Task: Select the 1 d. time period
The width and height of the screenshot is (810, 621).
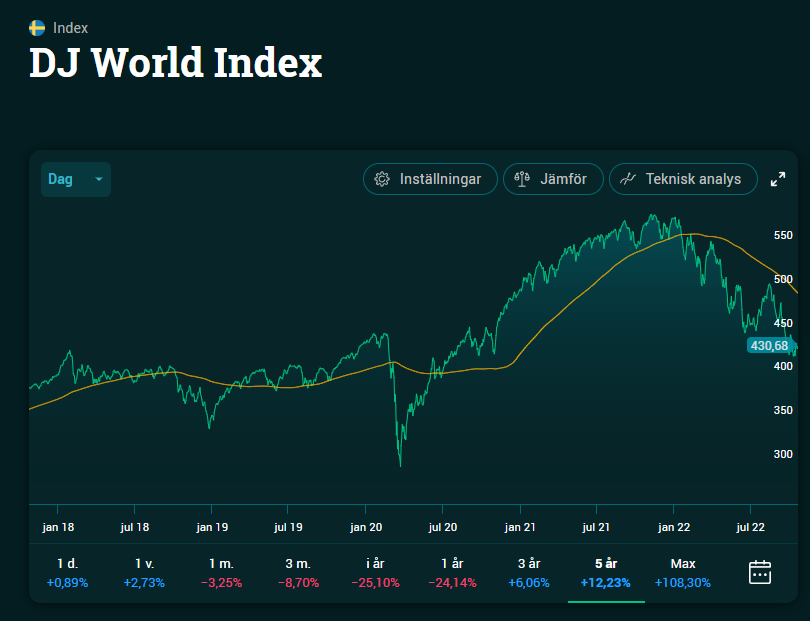Action: click(67, 573)
